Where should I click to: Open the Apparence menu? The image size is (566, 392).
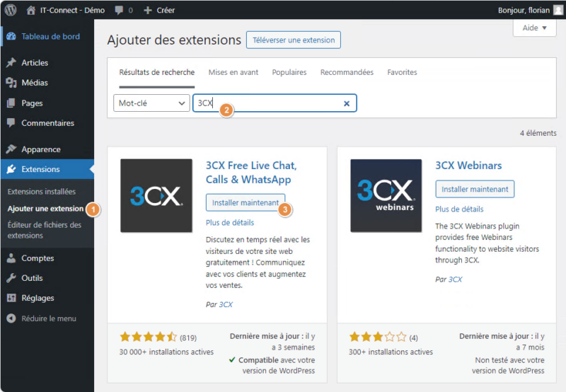[x=41, y=149]
